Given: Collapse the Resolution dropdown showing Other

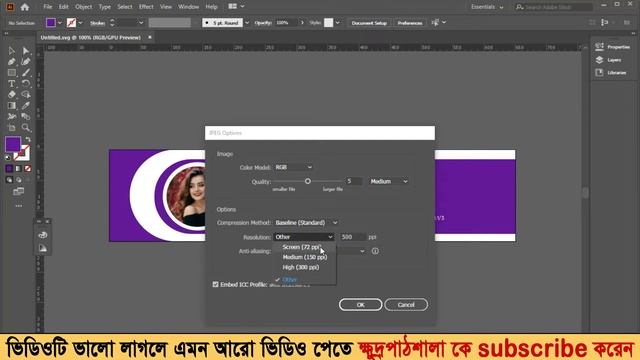Looking at the screenshot, I should point(304,237).
